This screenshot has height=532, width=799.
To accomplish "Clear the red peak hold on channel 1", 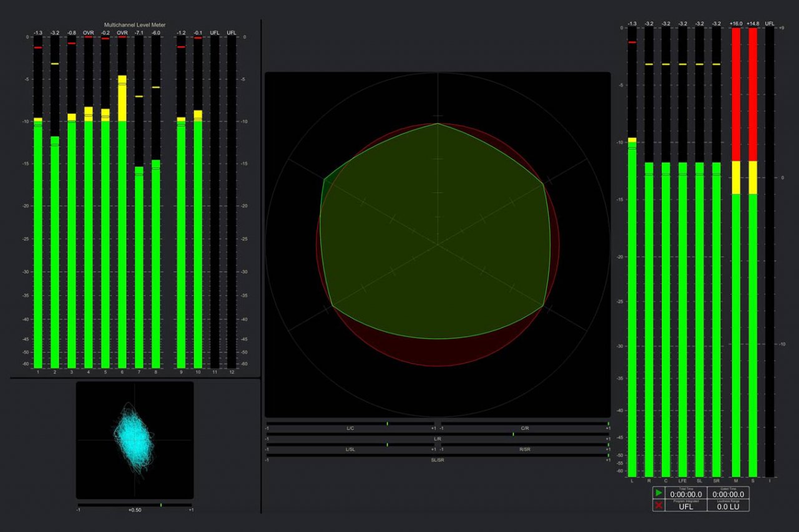I will coord(38,47).
